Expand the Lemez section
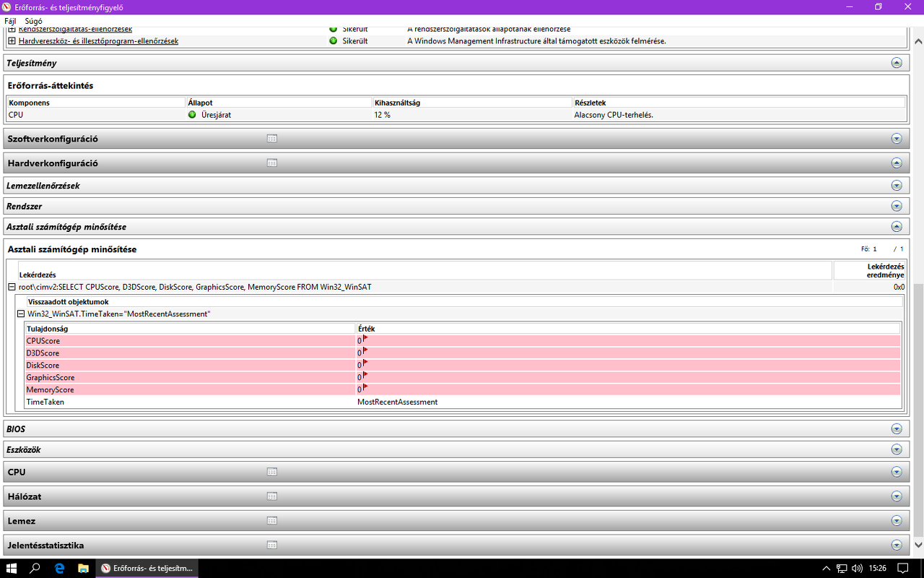Image resolution: width=924 pixels, height=578 pixels. pos(897,521)
